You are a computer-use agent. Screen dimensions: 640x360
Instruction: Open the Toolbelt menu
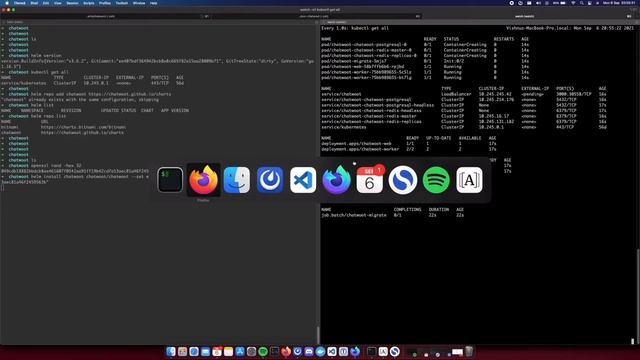pyautogui.click(x=122, y=3)
